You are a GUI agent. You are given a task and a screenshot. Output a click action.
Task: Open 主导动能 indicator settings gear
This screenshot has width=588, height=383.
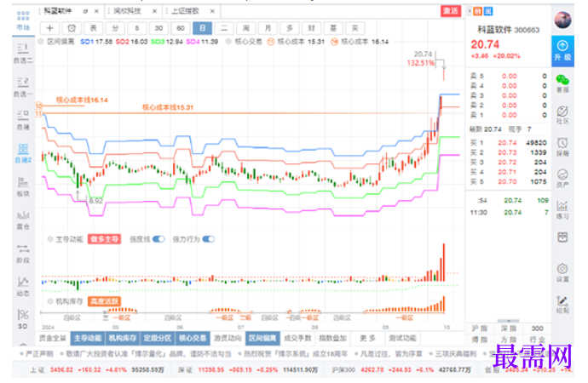(x=50, y=239)
